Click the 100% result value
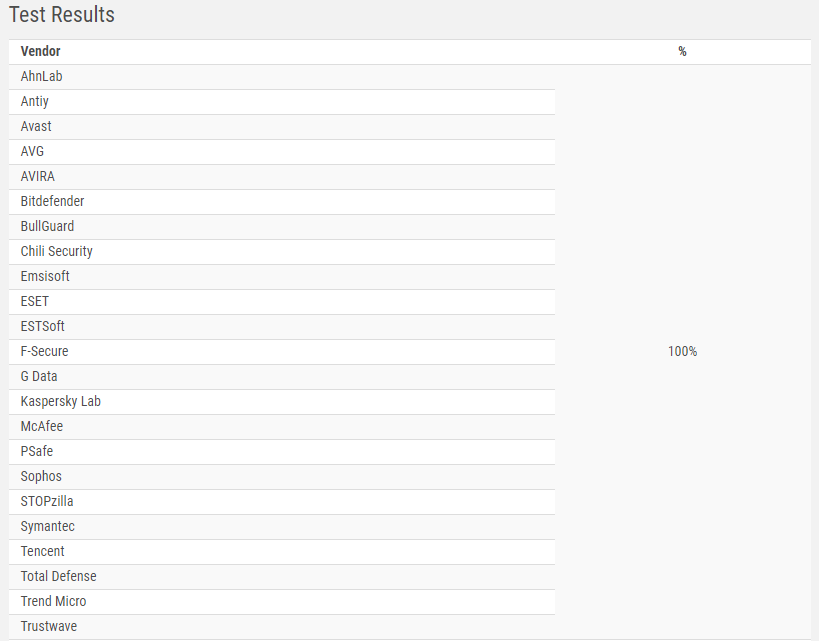Image resolution: width=819 pixels, height=641 pixels. pyautogui.click(x=682, y=352)
